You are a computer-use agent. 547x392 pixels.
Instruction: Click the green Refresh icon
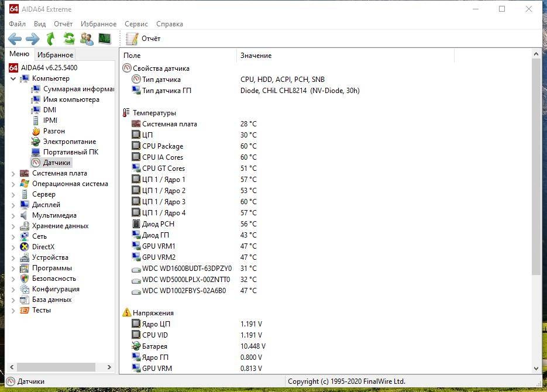(x=68, y=39)
